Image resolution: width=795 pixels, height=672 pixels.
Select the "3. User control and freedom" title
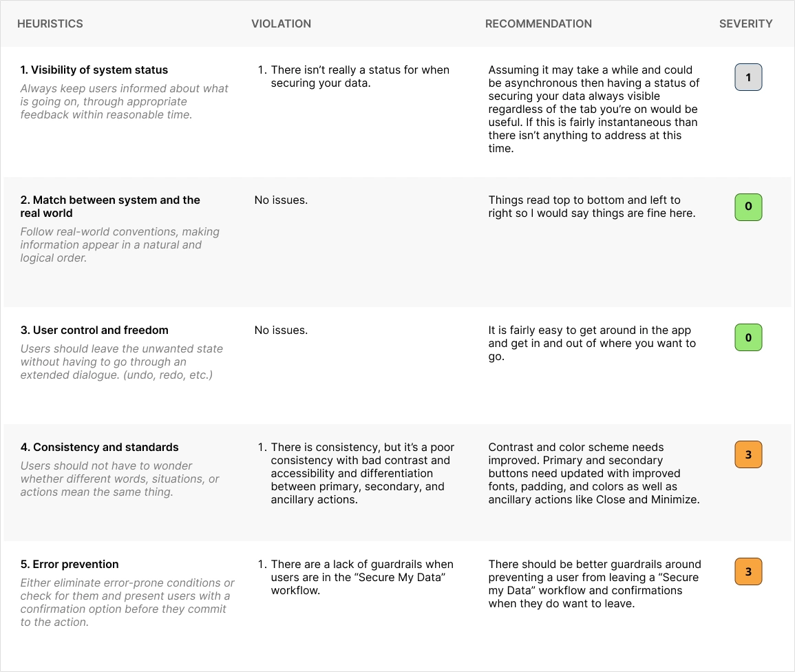(x=94, y=330)
